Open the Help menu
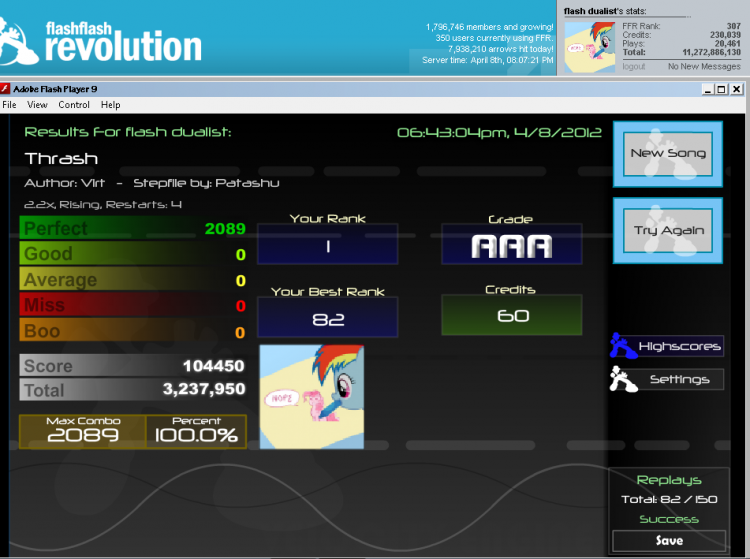Screen dimensions: 750x559 point(110,105)
